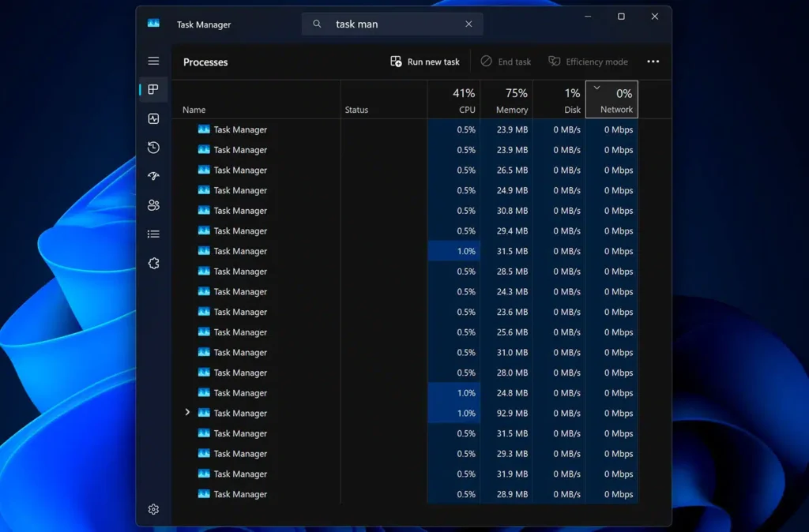
Task: Open Startup apps page from sidebar
Action: [x=153, y=176]
